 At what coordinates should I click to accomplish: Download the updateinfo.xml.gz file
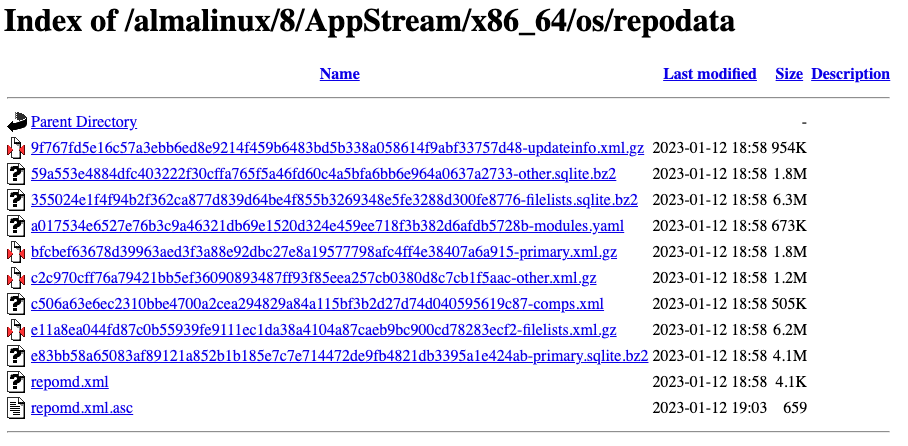tap(337, 148)
